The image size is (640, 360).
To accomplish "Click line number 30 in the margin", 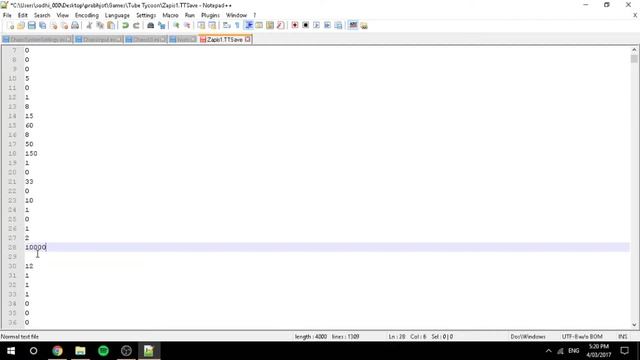I will click(x=12, y=266).
